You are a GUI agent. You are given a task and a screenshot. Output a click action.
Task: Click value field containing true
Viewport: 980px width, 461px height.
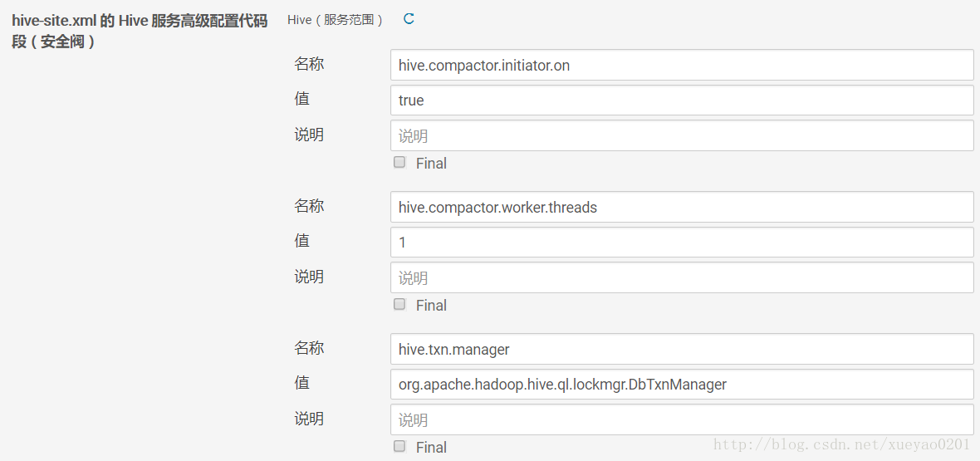point(681,100)
